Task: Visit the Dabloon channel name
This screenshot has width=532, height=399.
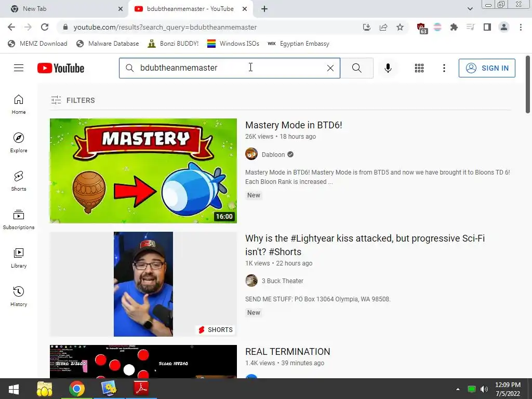Action: click(273, 155)
